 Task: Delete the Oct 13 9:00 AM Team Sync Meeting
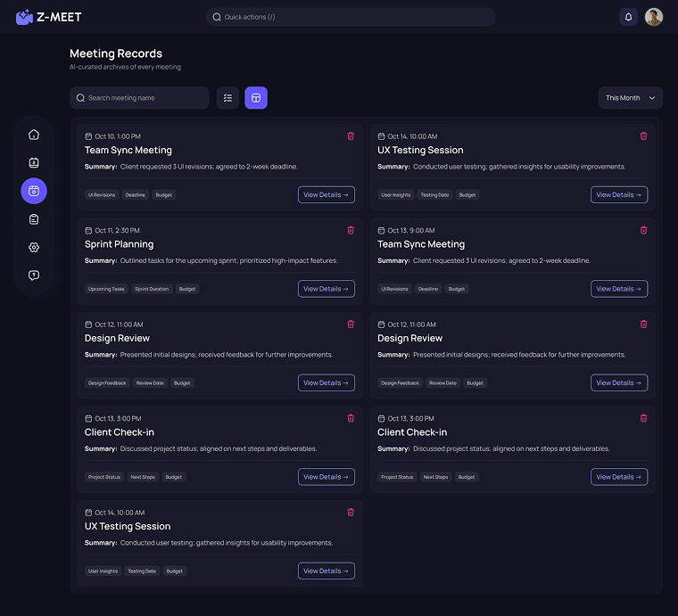click(x=643, y=230)
